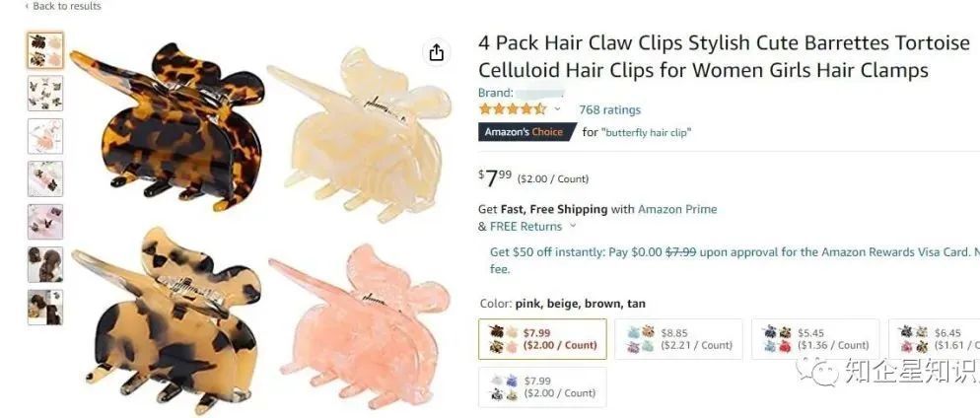Click the Amazon Prime link

[677, 209]
